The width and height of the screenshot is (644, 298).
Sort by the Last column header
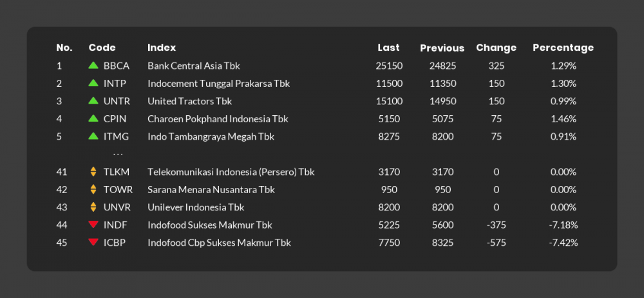[388, 48]
